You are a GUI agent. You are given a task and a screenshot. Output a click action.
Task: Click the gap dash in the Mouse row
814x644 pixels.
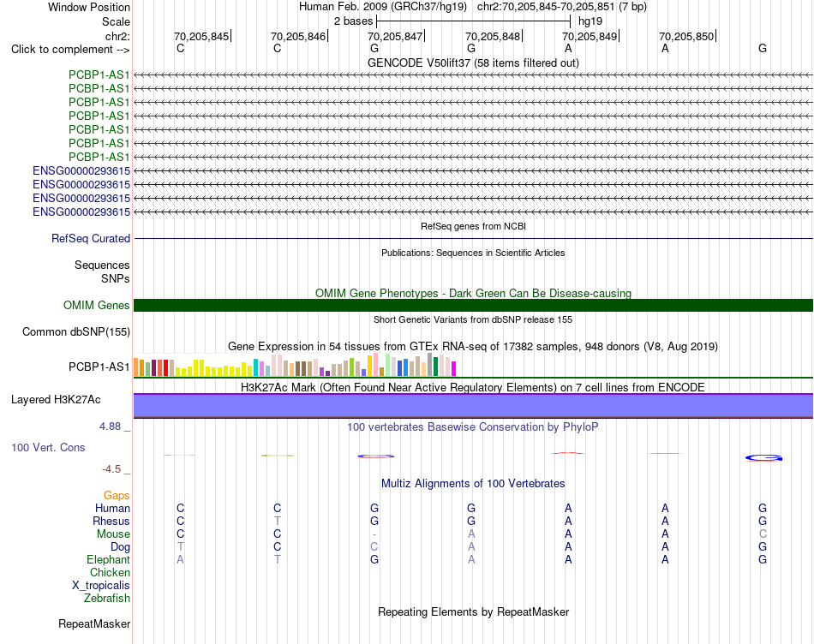374,534
